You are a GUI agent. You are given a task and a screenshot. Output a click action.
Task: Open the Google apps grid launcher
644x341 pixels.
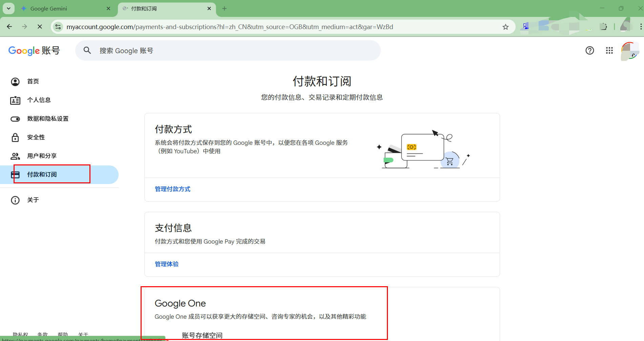(x=609, y=50)
